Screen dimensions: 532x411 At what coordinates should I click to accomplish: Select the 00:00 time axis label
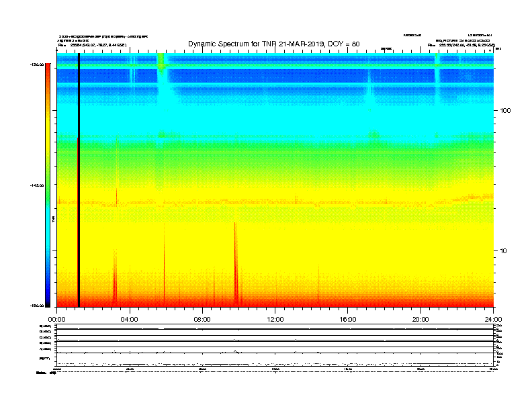[56, 320]
